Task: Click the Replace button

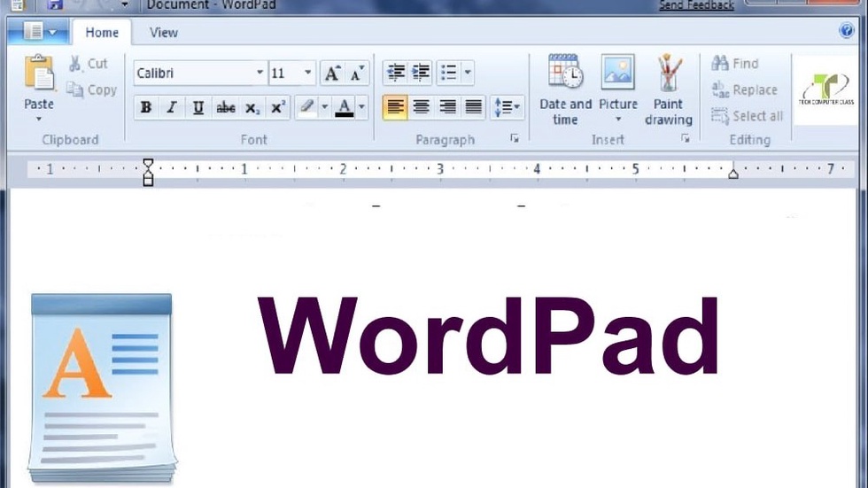Action: (x=746, y=90)
